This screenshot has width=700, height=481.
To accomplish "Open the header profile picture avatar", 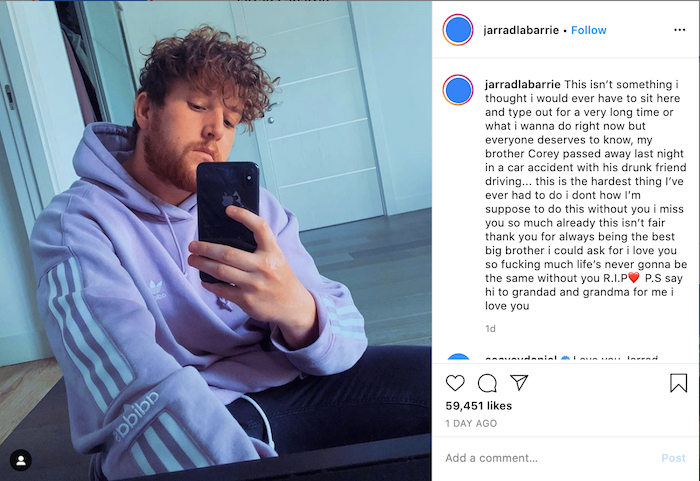I will (x=458, y=30).
